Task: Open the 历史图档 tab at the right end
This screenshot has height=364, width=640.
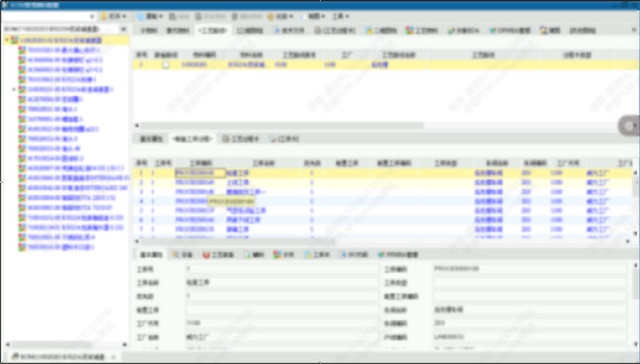Action: (x=582, y=30)
